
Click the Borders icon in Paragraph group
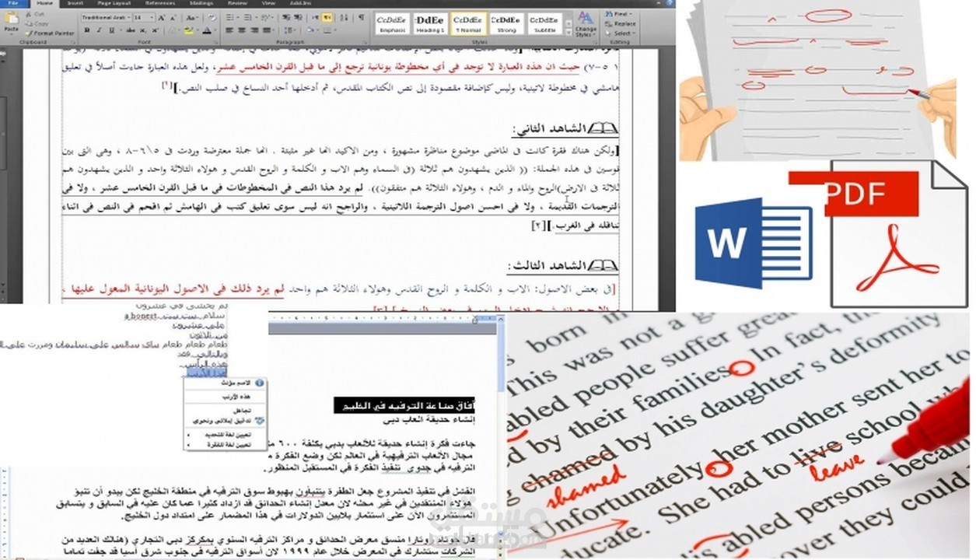pos(327,30)
